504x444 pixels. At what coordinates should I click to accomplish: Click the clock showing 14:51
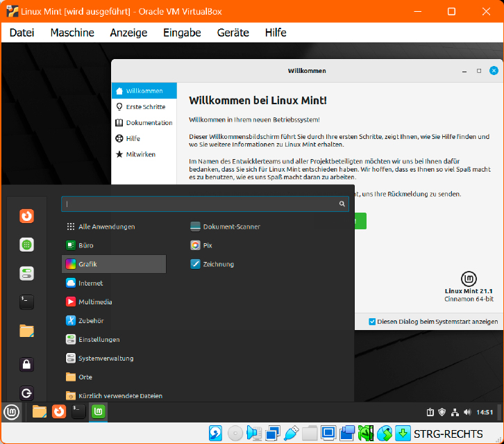pyautogui.click(x=485, y=412)
